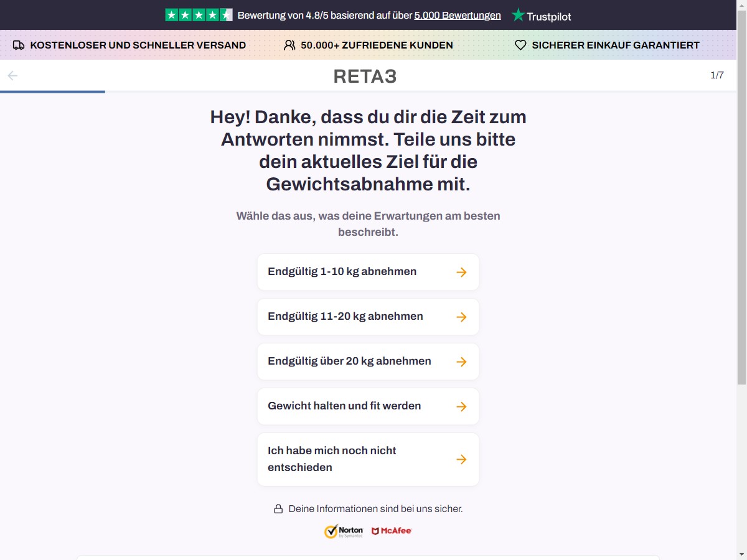This screenshot has height=560, width=747.
Task: Click the Trustpilot logo
Action: 541,16
